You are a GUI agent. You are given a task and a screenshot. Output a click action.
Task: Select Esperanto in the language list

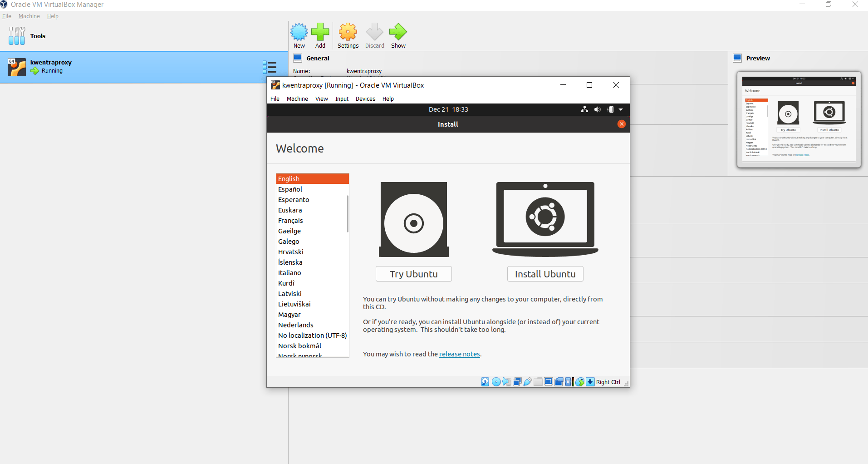pyautogui.click(x=313, y=200)
